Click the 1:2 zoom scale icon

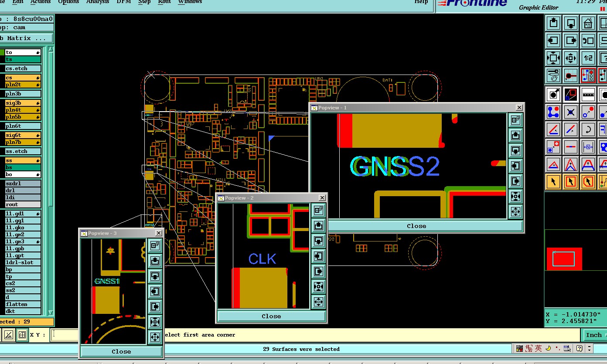[x=588, y=58]
